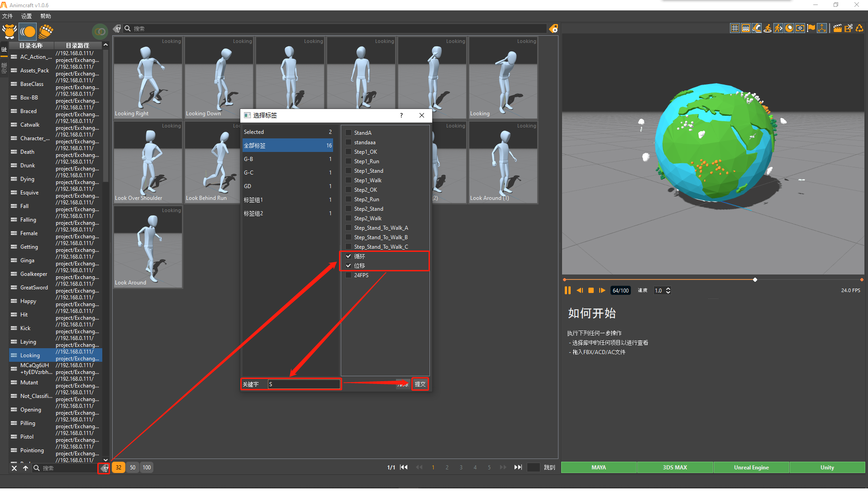Click the orange flag marker icon

point(811,28)
